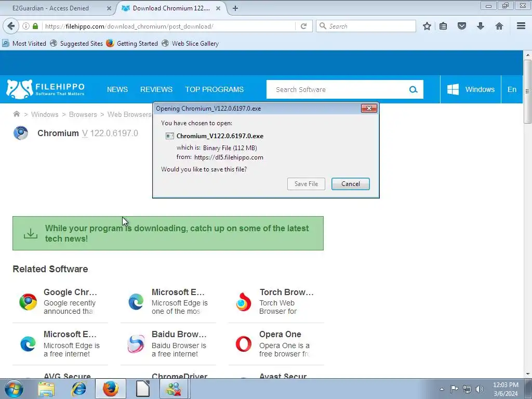Open Web Slice Gallery bookmark

click(x=190, y=44)
